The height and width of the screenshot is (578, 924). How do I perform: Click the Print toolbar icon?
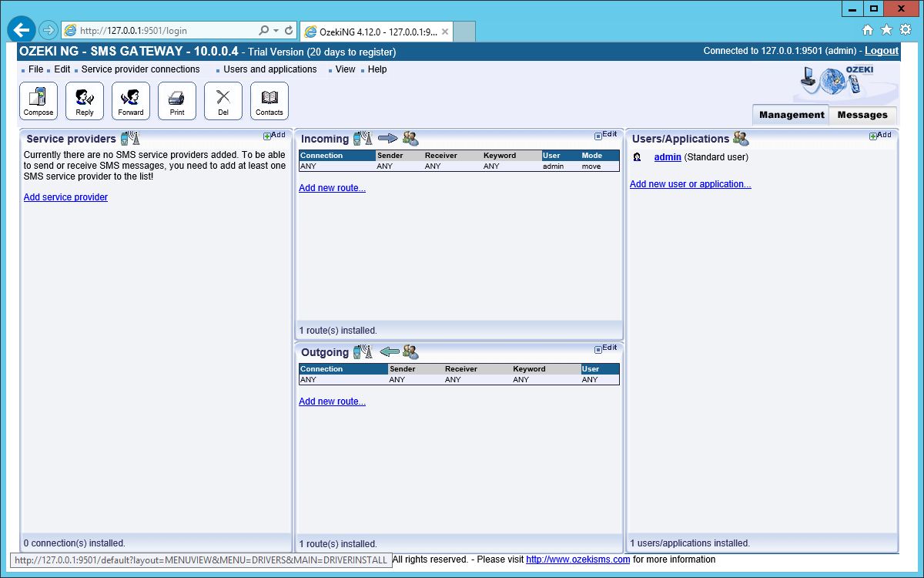click(x=177, y=101)
